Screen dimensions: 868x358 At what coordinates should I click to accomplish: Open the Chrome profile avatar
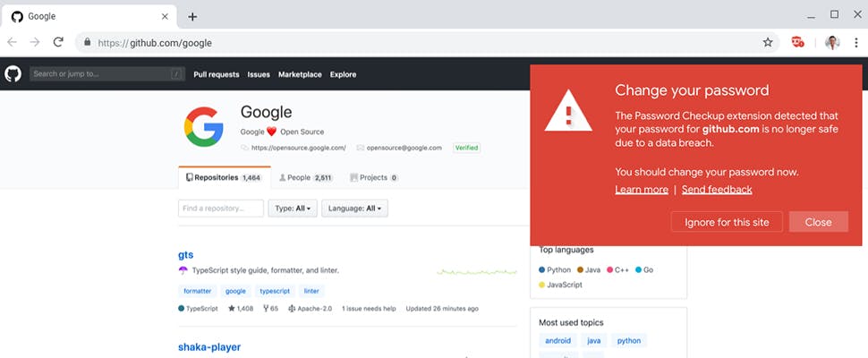[x=832, y=43]
